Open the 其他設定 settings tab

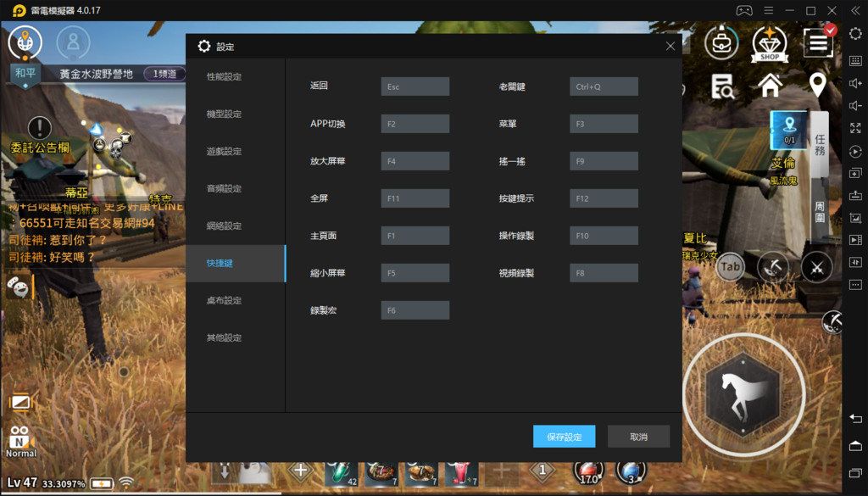click(x=224, y=337)
